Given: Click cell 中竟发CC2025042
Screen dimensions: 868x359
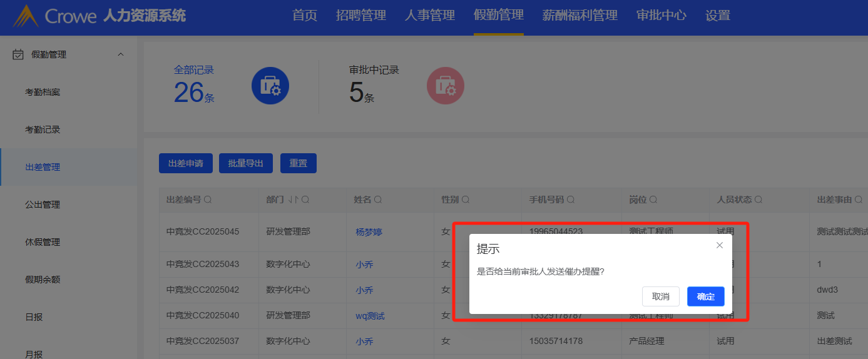Looking at the screenshot, I should pos(203,290).
